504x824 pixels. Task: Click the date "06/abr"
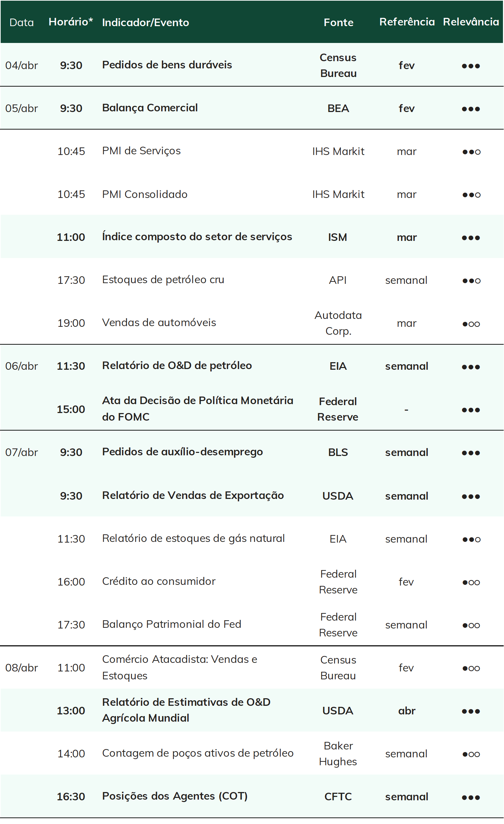tap(22, 366)
